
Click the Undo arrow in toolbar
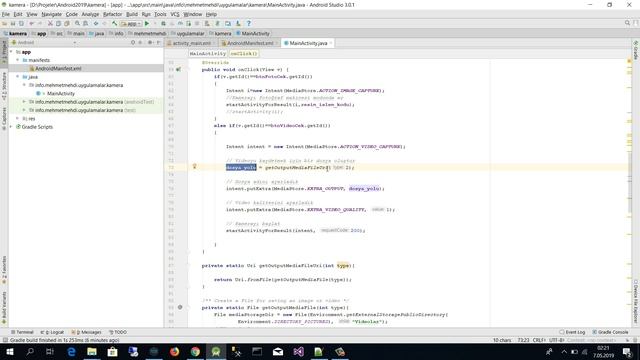point(31,24)
